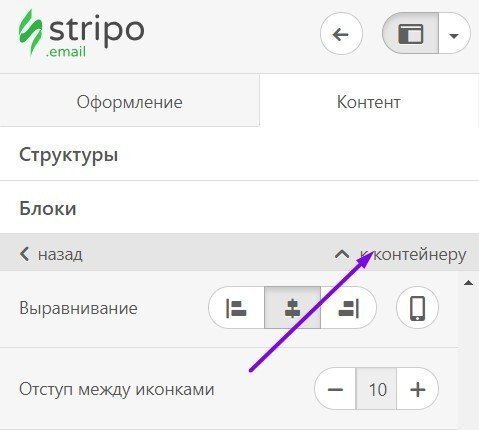Click the round back arrow button
This screenshot has height=430, width=479.
point(341,34)
